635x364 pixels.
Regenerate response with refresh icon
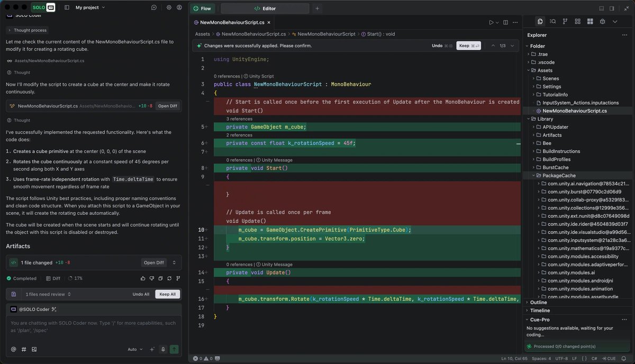coord(169,278)
